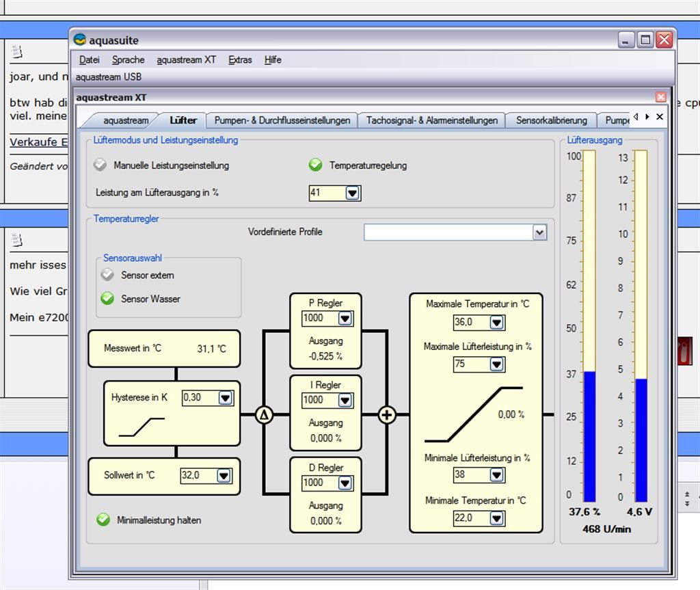Switch to the Lüfter tab
This screenshot has height=590, width=700.
183,120
